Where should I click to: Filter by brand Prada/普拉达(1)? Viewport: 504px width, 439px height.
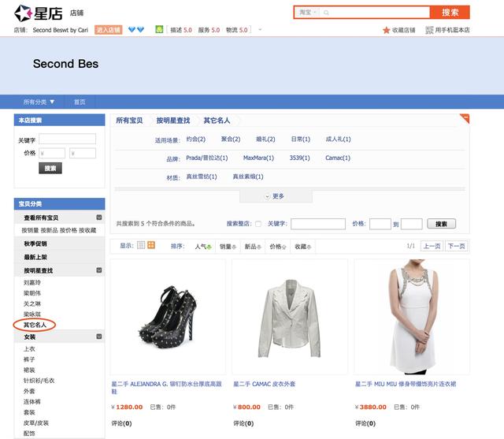[207, 158]
